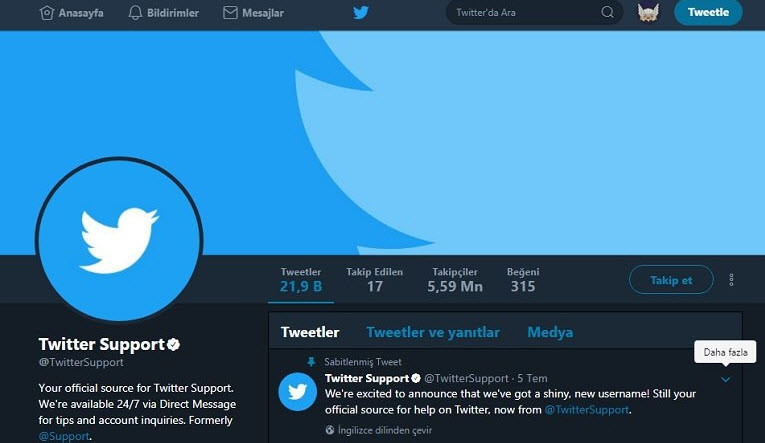Viewport: 765px width, 443px height.
Task: Select the Tweetler timeline tab
Action: point(310,332)
